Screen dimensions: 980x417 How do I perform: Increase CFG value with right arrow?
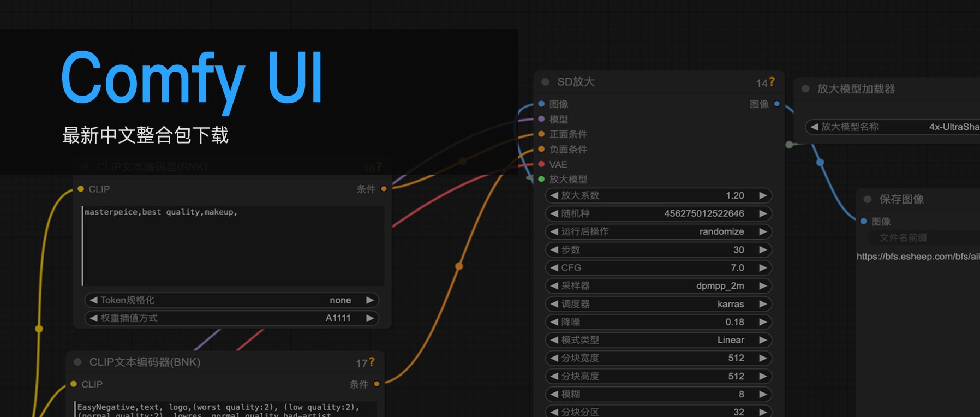tap(763, 267)
